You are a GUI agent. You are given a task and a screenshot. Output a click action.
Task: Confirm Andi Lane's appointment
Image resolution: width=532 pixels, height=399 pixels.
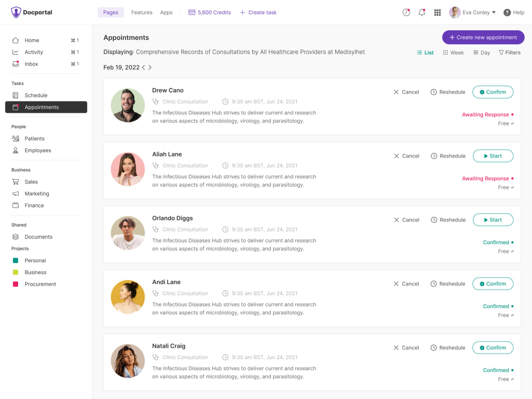pyautogui.click(x=493, y=284)
